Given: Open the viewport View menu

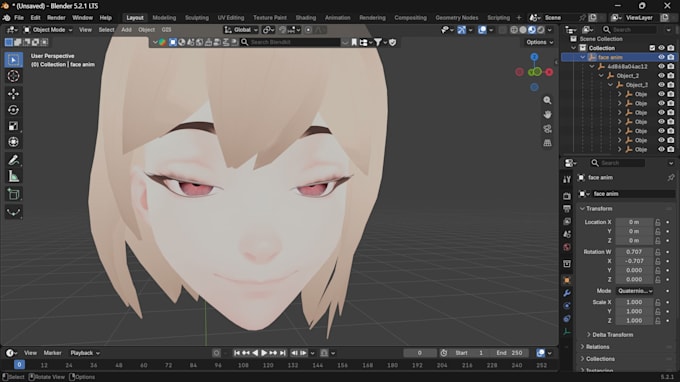Looking at the screenshot, I should [85, 30].
